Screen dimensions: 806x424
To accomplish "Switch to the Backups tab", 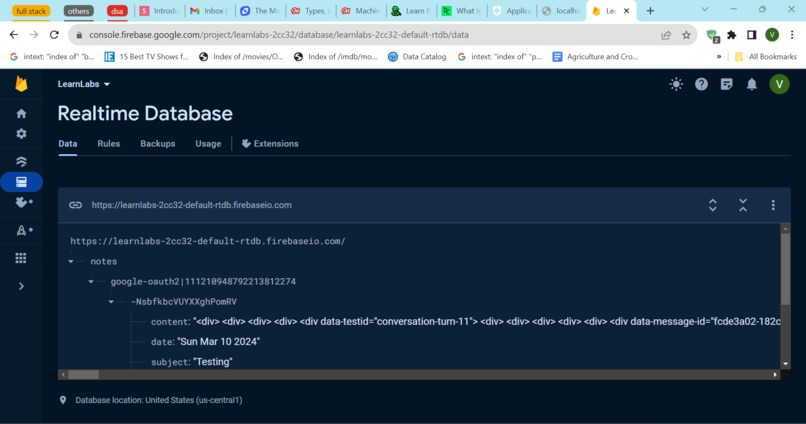I will [x=158, y=144].
